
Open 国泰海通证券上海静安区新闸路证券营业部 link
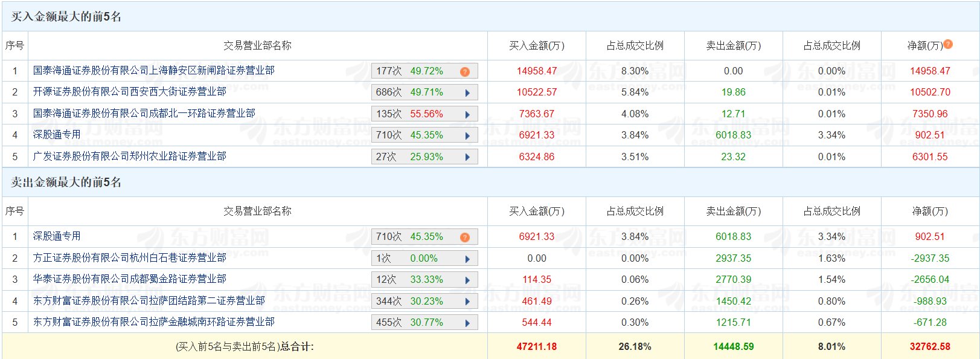click(153, 71)
